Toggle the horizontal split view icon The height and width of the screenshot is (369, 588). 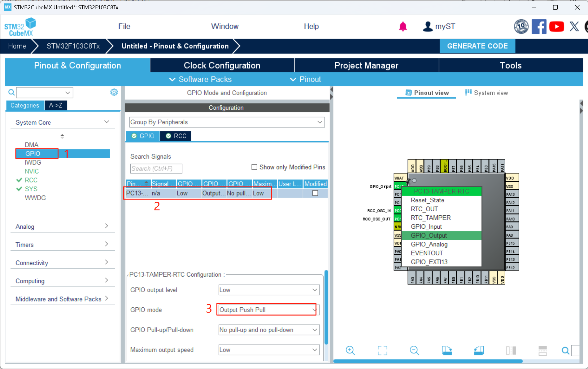coord(543,350)
